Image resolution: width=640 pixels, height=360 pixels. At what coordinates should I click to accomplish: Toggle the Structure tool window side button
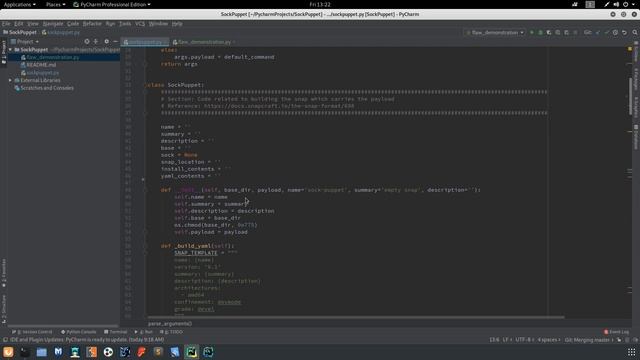[x=4, y=309]
